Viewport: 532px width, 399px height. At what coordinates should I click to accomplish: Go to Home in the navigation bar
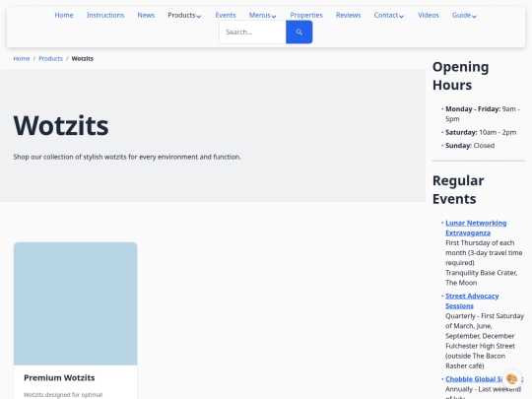64,15
